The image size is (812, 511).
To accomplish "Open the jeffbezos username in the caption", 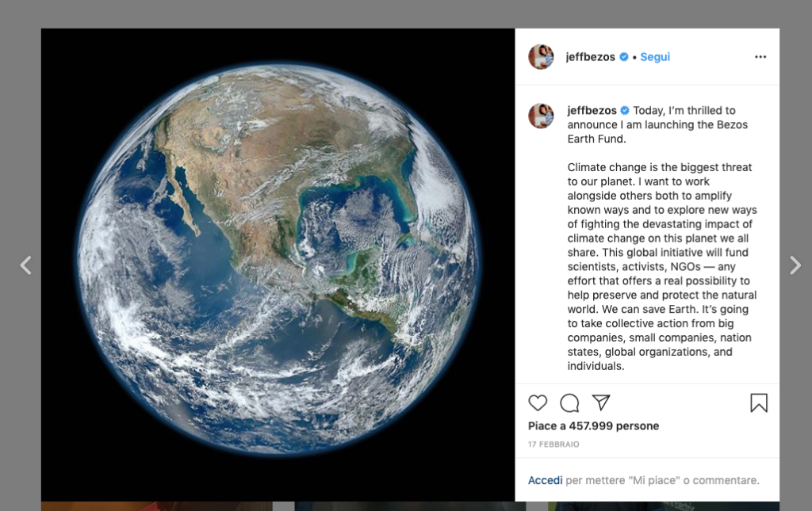I will (x=592, y=111).
